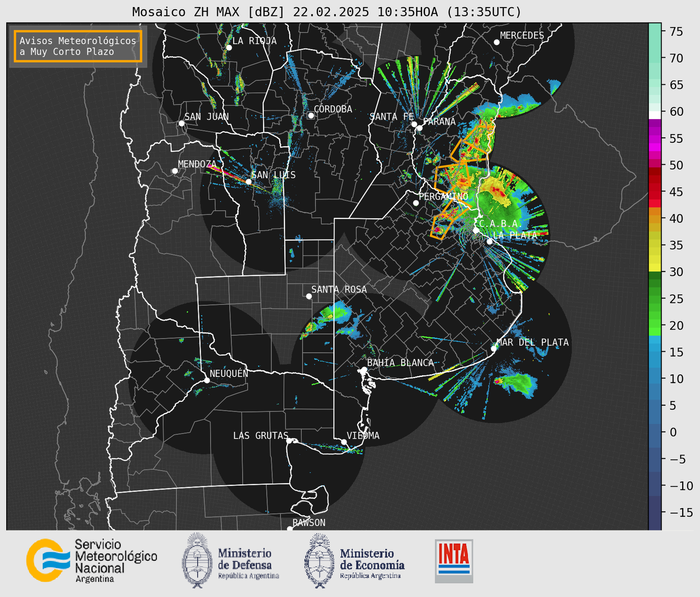Click the Pergamino city marker
This screenshot has height=597, width=700.
(x=416, y=203)
